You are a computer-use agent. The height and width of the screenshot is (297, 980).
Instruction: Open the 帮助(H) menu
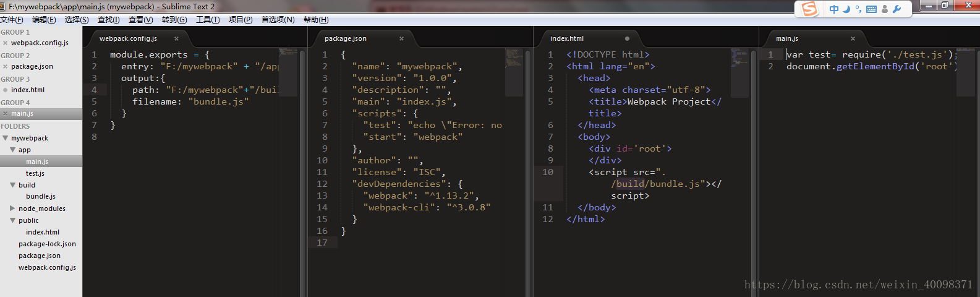click(x=316, y=20)
